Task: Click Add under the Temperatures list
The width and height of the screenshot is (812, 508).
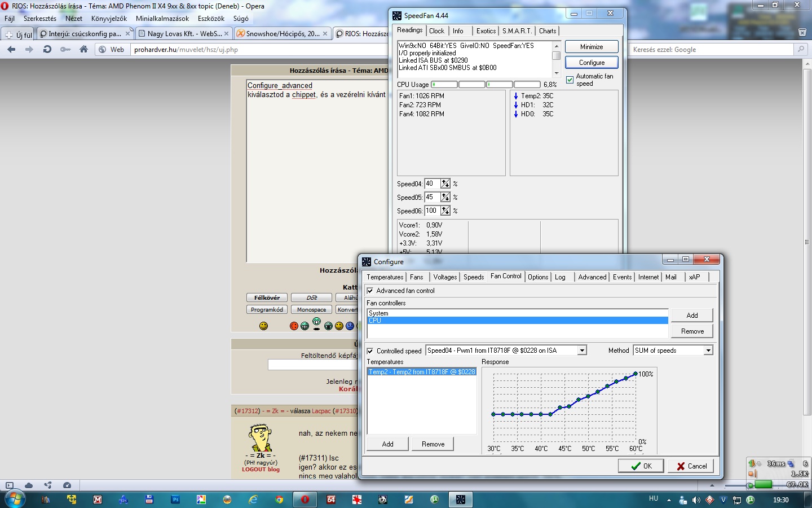Action: point(387,444)
